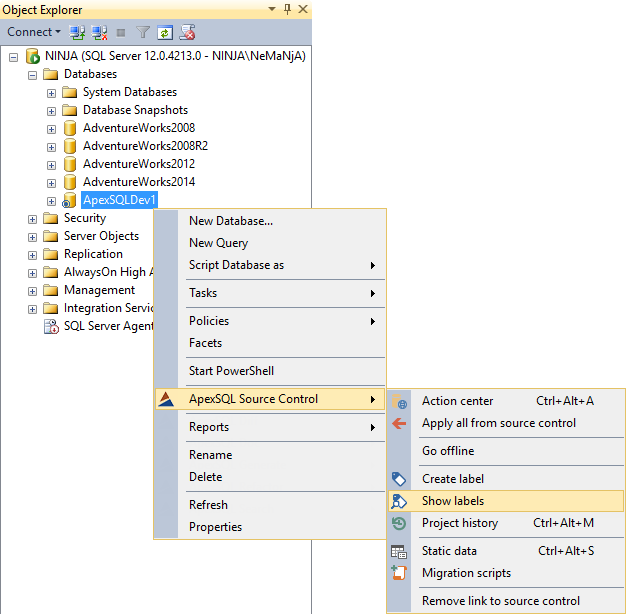Click the Connect Object Explorer toolbar icon

pyautogui.click(x=77, y=32)
